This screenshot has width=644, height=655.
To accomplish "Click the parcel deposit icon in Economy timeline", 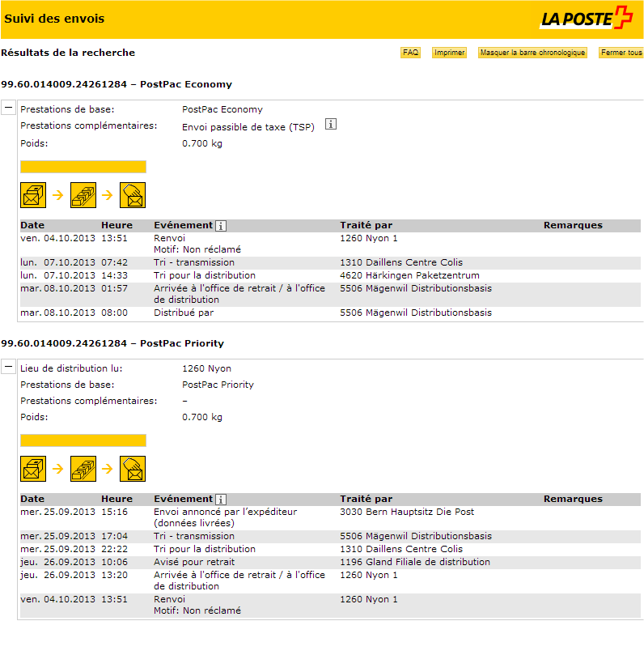I will (x=33, y=195).
